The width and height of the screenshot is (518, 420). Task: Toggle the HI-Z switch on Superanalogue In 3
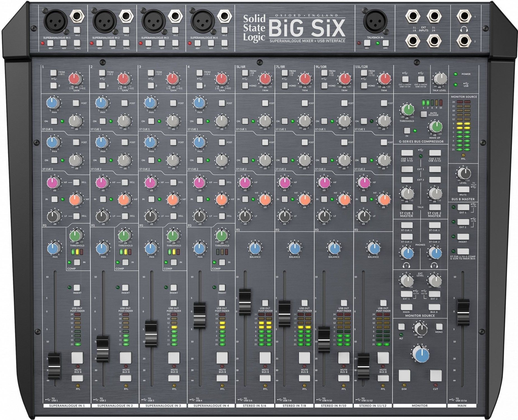[175, 30]
